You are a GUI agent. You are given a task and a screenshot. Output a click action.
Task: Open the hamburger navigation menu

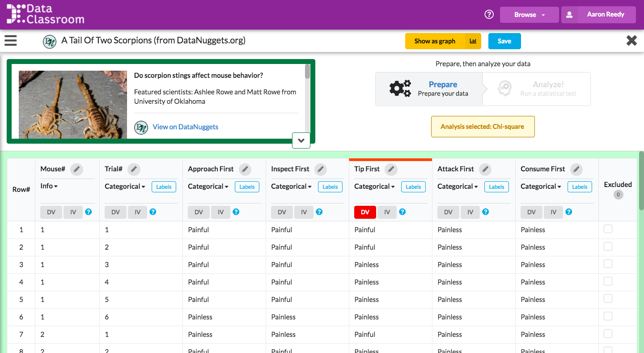click(x=10, y=40)
